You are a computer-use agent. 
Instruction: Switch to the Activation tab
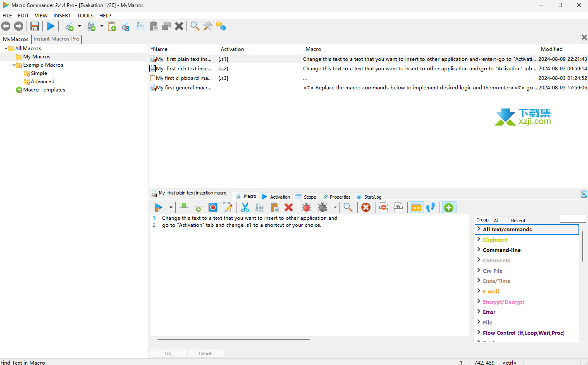pos(276,197)
